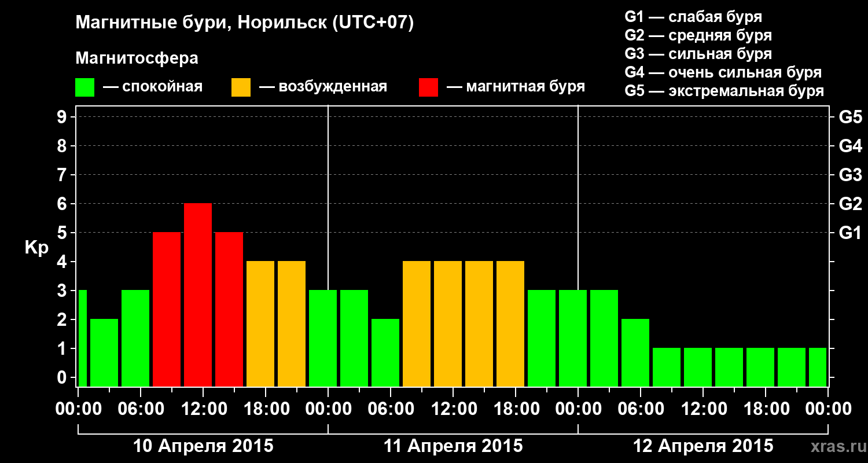Click the 'Kp' y-axis title
Screen dimensions: 868x463
[36, 248]
